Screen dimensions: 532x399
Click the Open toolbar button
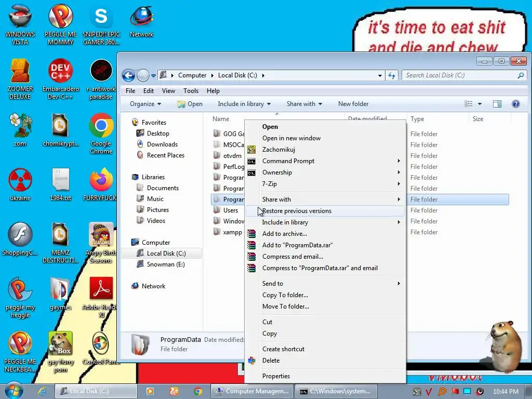click(x=190, y=104)
